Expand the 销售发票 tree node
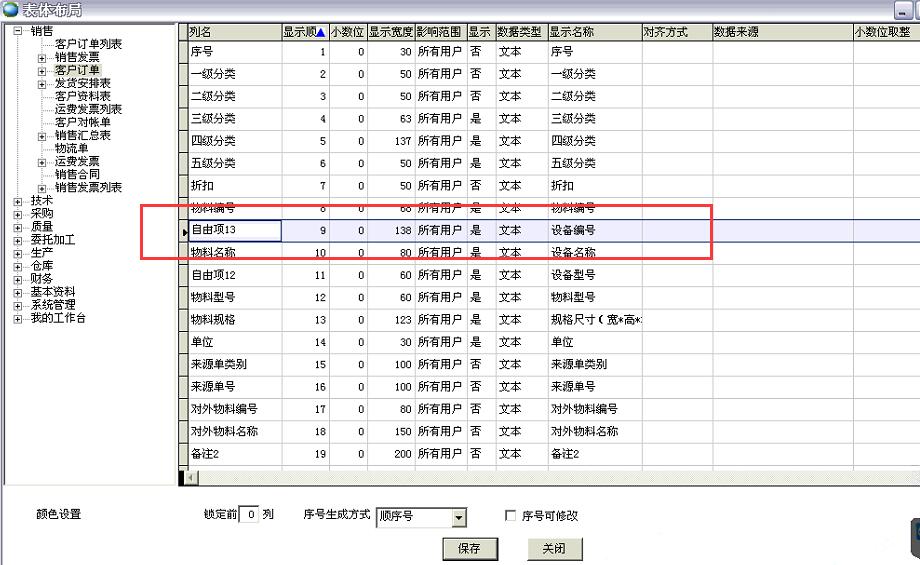The image size is (920, 565). tap(42, 58)
